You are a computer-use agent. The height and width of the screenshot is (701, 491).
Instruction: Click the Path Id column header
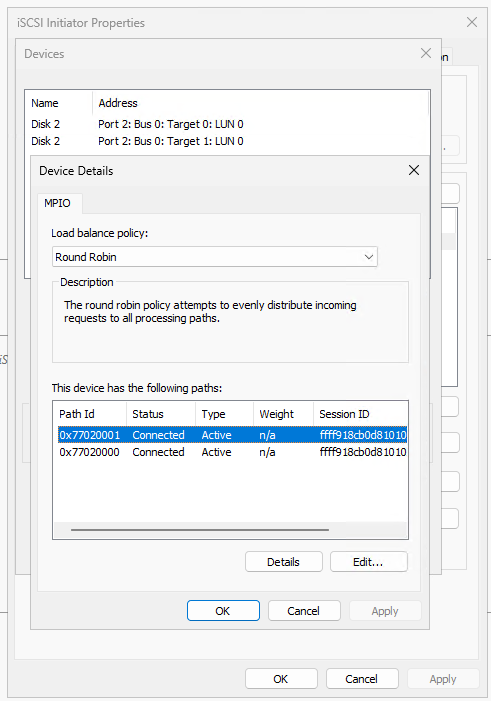click(90, 414)
